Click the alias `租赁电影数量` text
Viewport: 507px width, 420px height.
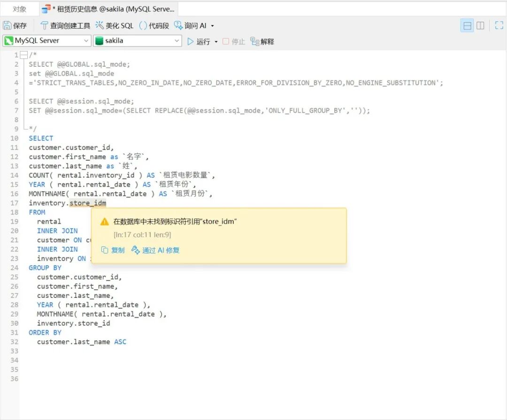pos(185,175)
